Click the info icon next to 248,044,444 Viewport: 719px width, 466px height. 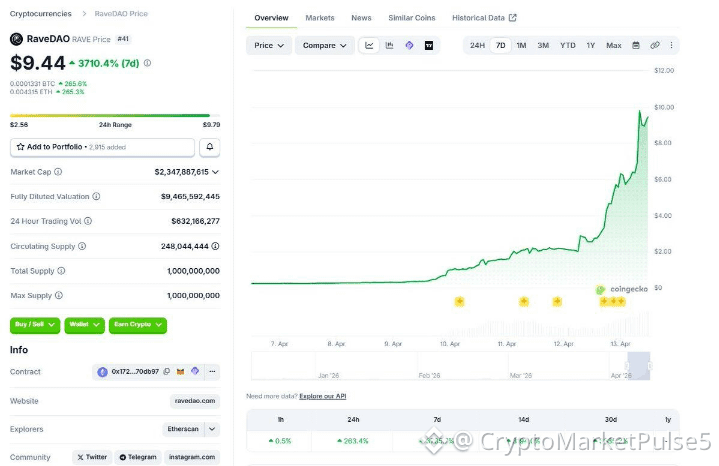[x=216, y=246]
